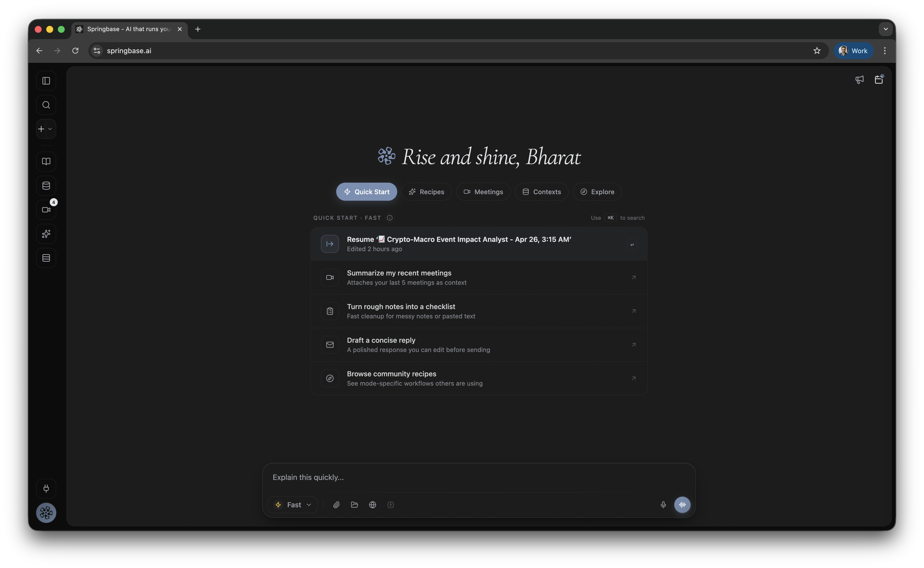Choose Turn rough notes into a checklist
This screenshot has width=924, height=568.
pyautogui.click(x=479, y=311)
